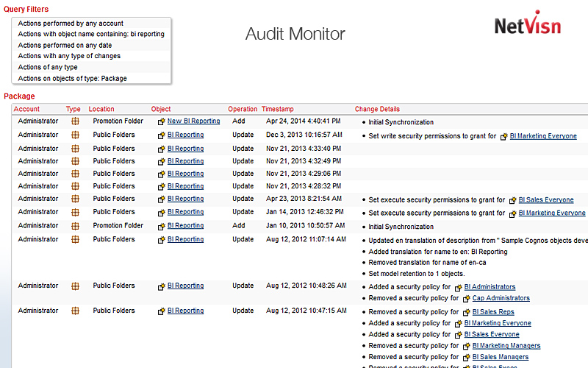Image resolution: width=588 pixels, height=368 pixels.
Task: Select filter 'Actions on objects of type: Package'
Action: tap(72, 78)
